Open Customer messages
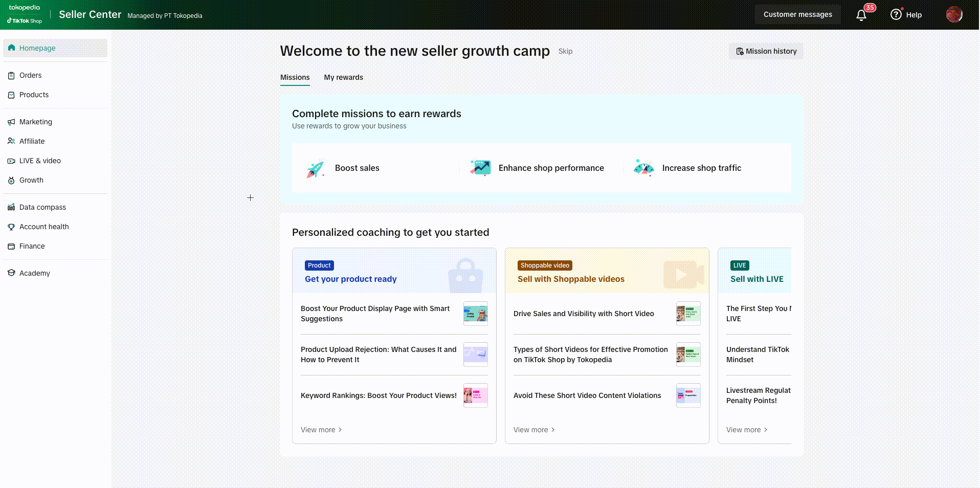The image size is (980, 488). (797, 14)
